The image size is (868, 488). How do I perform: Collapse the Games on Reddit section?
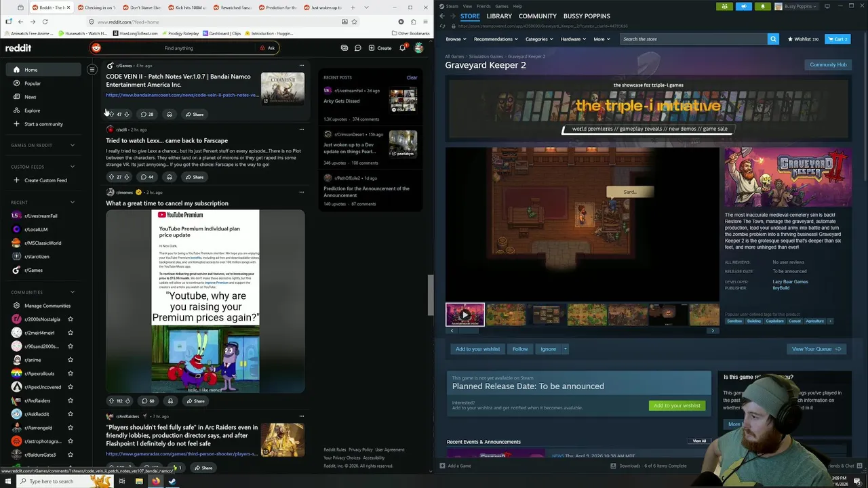click(x=73, y=145)
